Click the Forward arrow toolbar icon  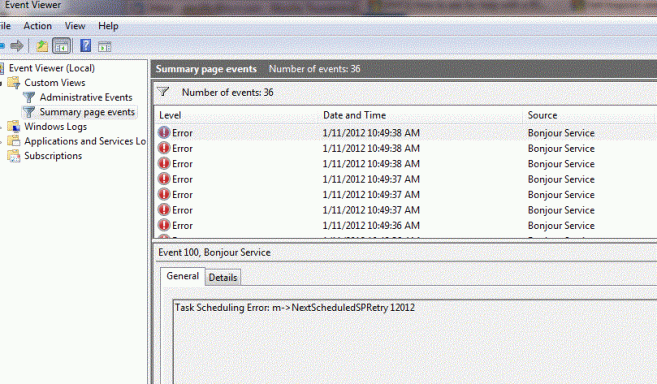(17, 46)
